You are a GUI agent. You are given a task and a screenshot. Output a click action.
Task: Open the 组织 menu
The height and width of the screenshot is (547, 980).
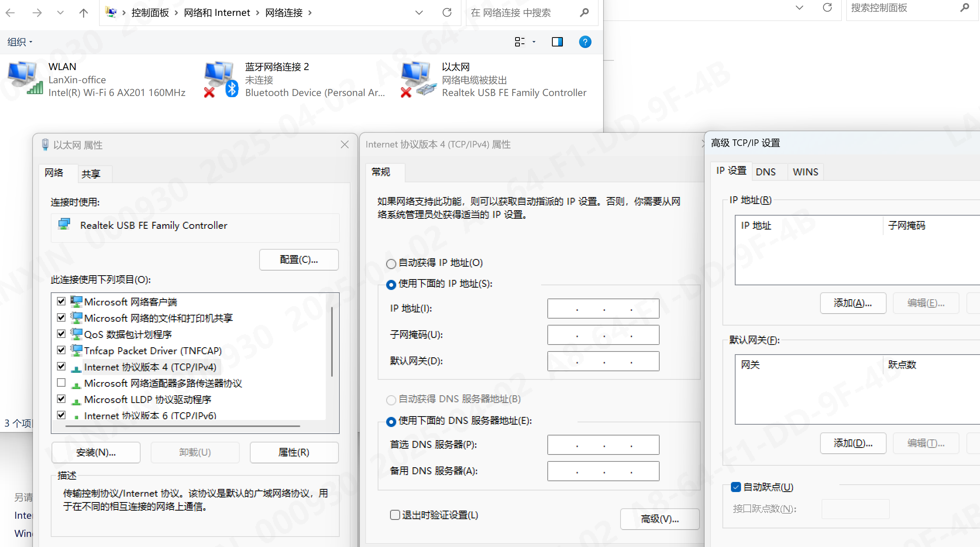(x=20, y=42)
